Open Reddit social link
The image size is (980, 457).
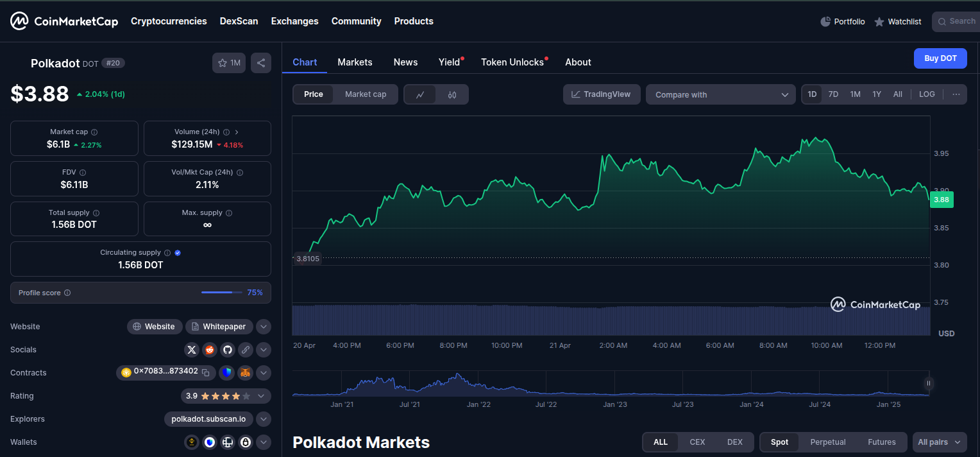tap(209, 350)
